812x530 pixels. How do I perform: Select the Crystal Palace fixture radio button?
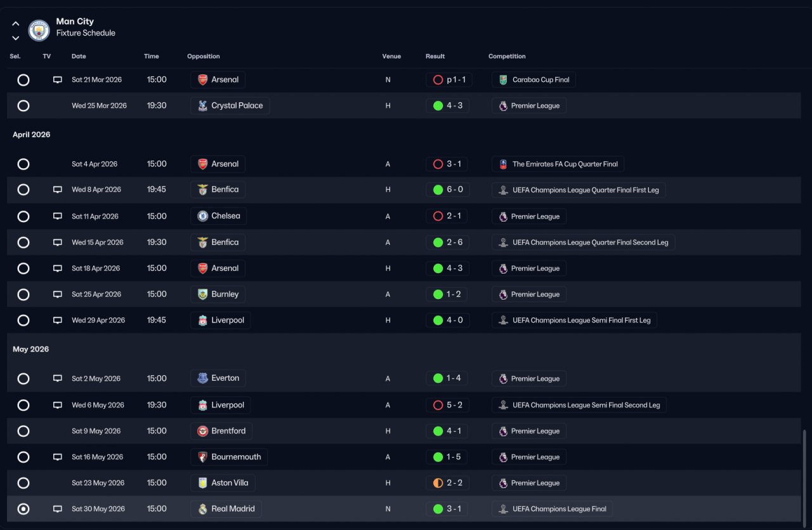23,106
